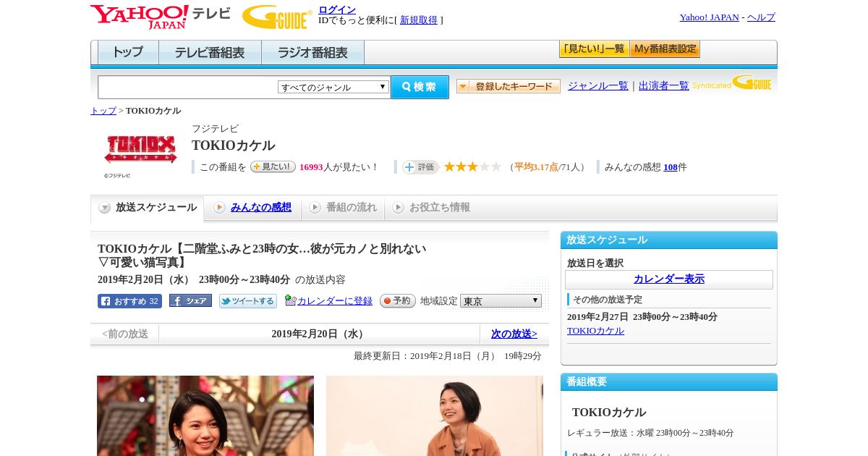
Task: Rate the show with the star rating
Action: tap(472, 167)
